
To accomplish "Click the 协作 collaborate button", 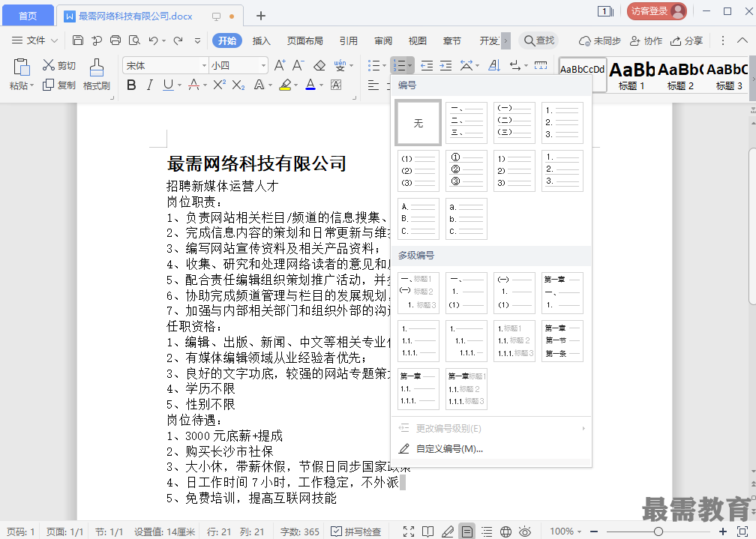I will [x=646, y=41].
